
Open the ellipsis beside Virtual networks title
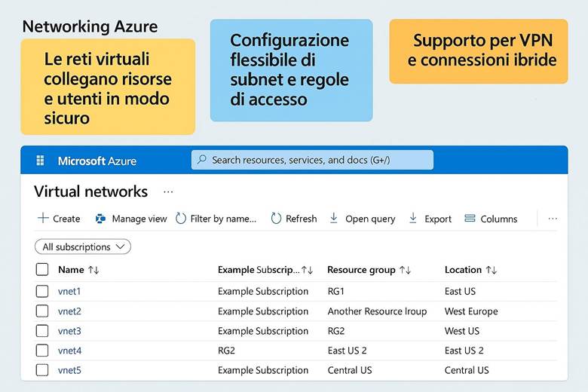168,192
